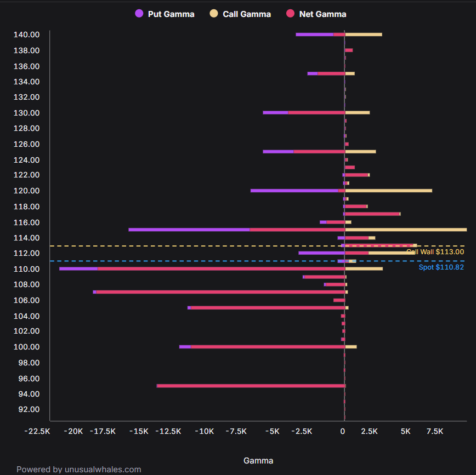Screen dimensions: 476x475
Task: Toggle the Put Gamma legend series
Action: click(165, 14)
